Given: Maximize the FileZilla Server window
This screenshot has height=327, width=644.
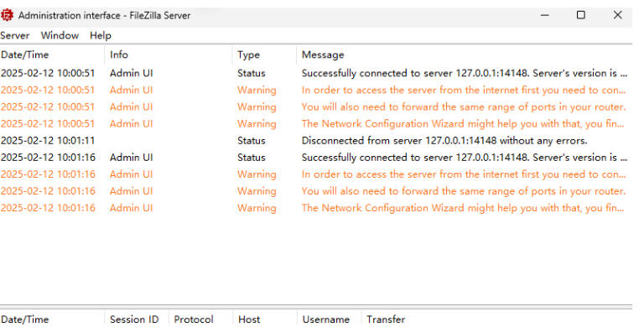Looking at the screenshot, I should 581,15.
